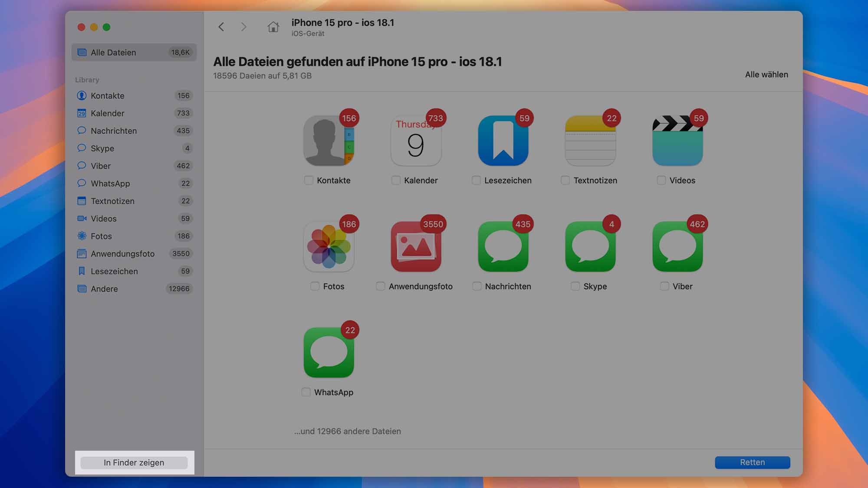Click the Kontakte sidebar person icon
Viewport: 868px width, 488px height.
pyautogui.click(x=82, y=95)
